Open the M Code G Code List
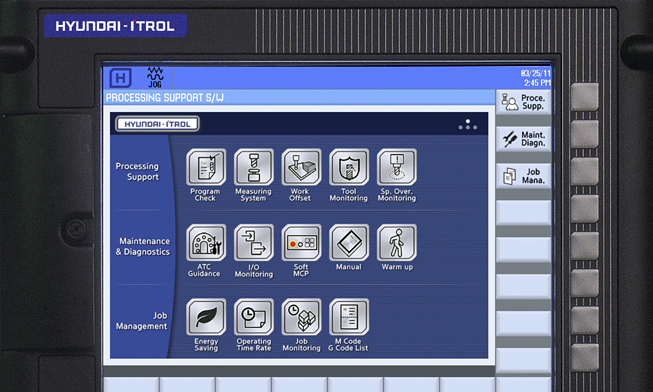The height and width of the screenshot is (392, 653). point(349,317)
